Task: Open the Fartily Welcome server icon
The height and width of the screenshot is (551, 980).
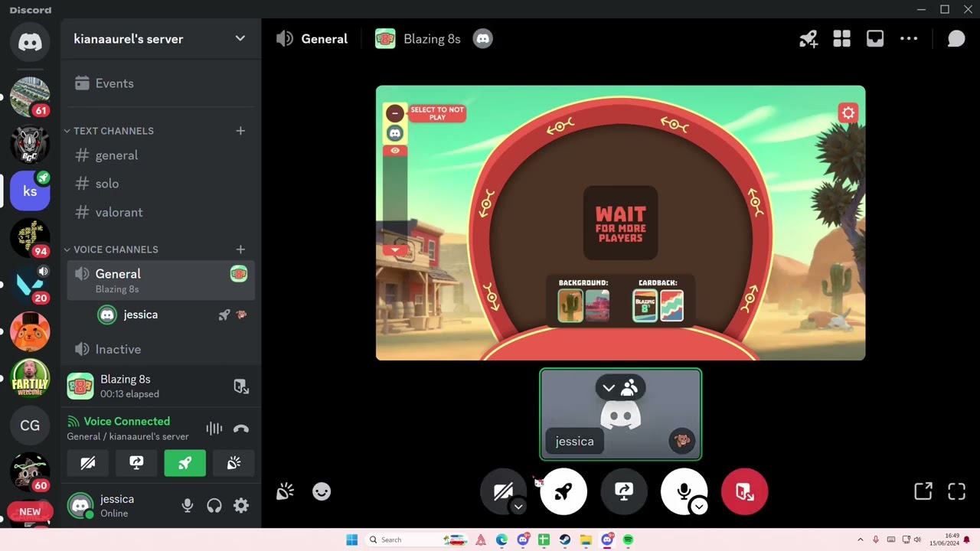Action: point(30,379)
